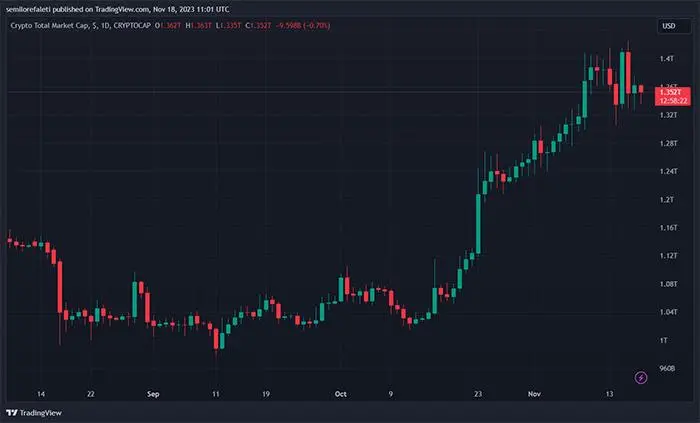Click the -9.598B (-0.70%) change value
Viewport: 700px width, 423px height.
[303, 26]
